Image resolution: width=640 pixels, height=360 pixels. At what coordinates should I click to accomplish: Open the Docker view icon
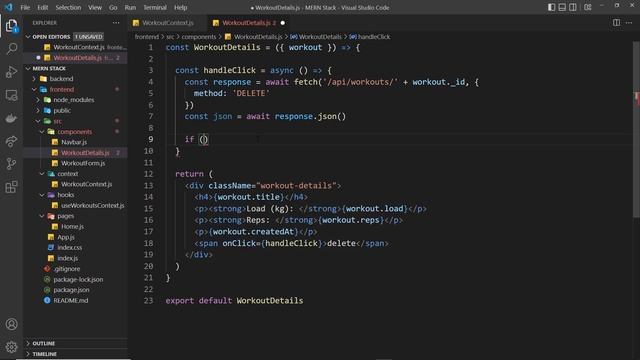[11, 118]
